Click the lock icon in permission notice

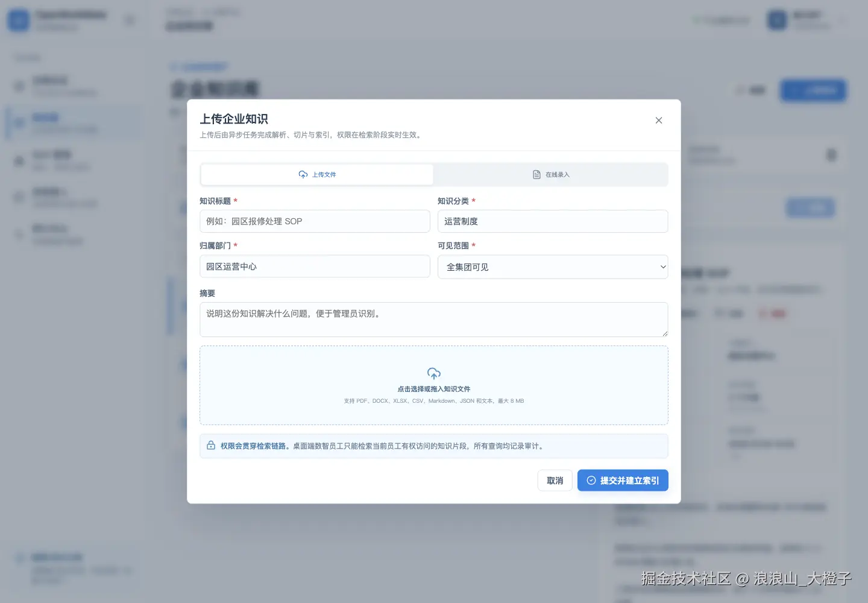211,446
